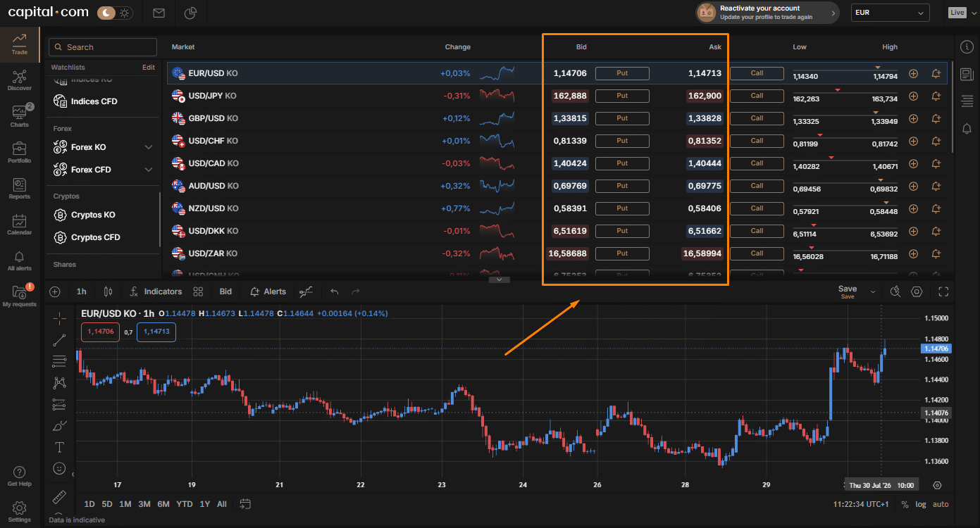Image resolution: width=980 pixels, height=528 pixels.
Task: Select the trend line drawing tool
Action: (x=60, y=340)
